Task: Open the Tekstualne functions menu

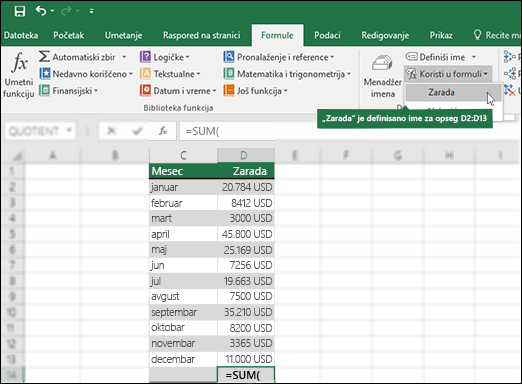Action: point(170,74)
